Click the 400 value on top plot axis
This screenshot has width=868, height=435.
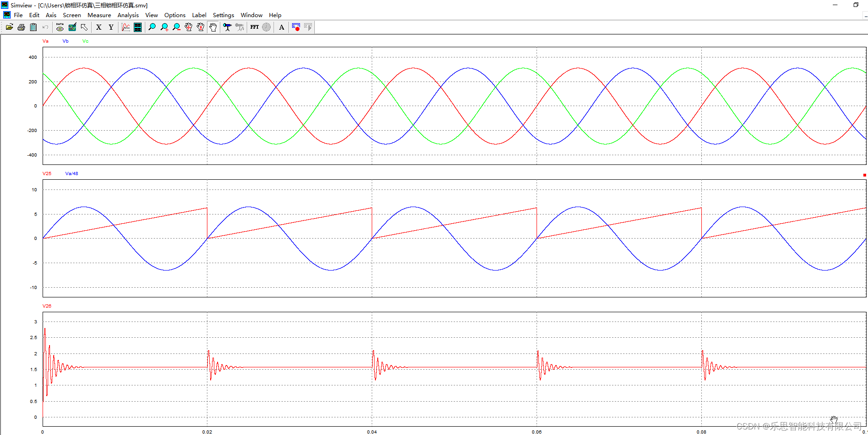point(33,57)
